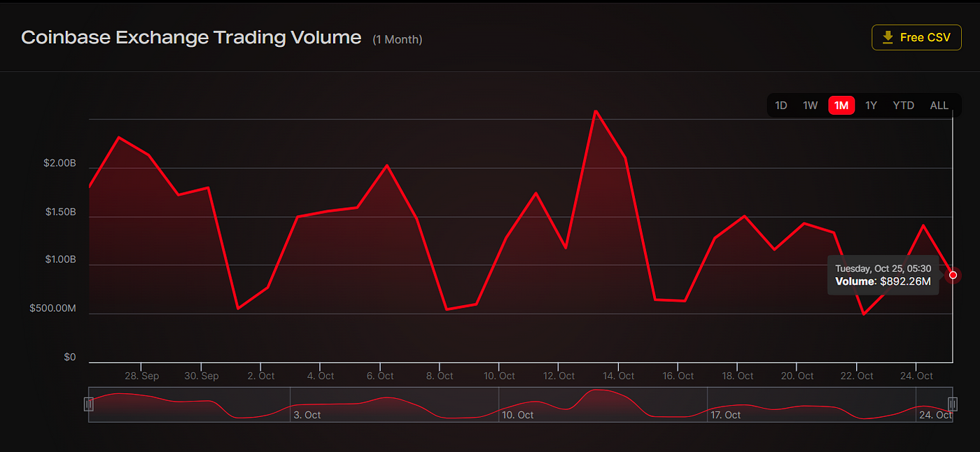Click the 14. Oct x-axis label

coord(617,376)
